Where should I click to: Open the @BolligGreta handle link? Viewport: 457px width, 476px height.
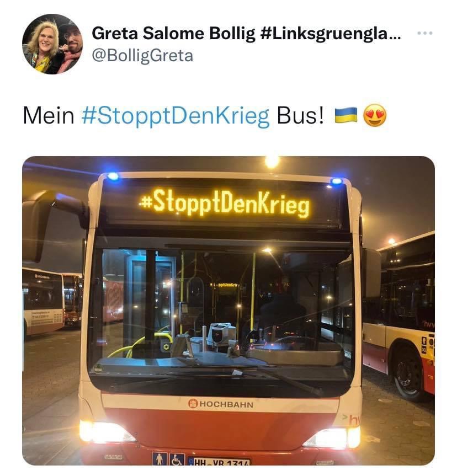coord(142,56)
